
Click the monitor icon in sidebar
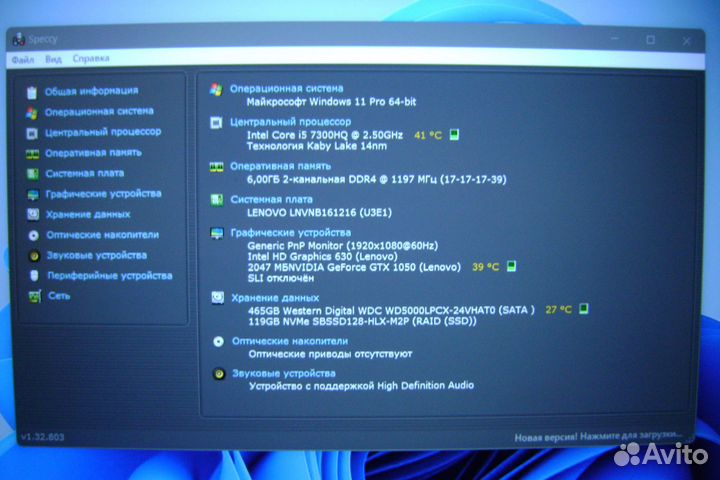click(x=33, y=195)
